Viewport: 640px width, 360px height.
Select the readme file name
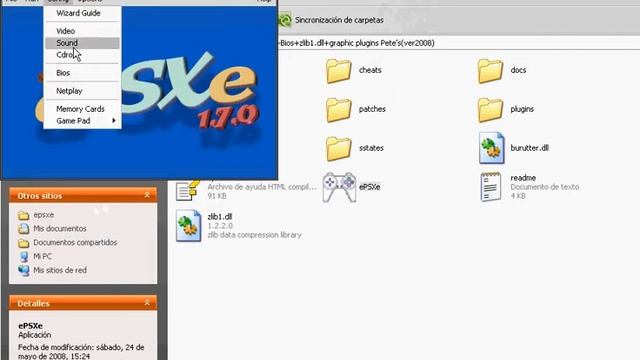point(523,178)
